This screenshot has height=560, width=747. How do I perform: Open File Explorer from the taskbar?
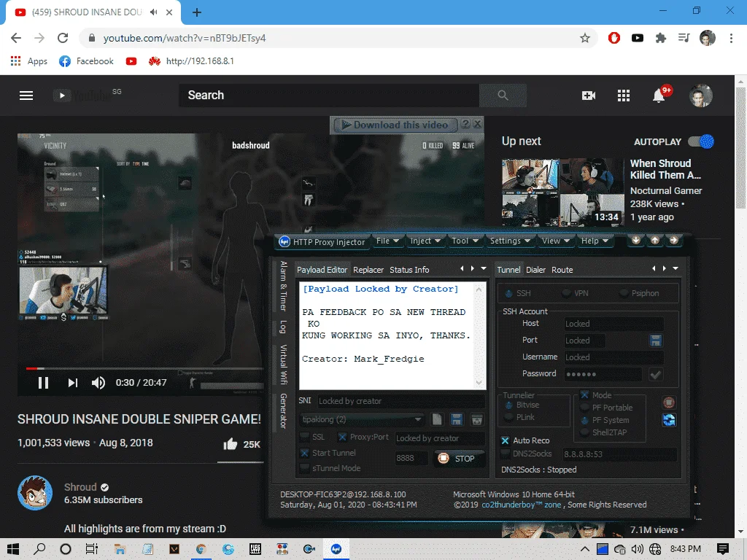pyautogui.click(x=120, y=549)
